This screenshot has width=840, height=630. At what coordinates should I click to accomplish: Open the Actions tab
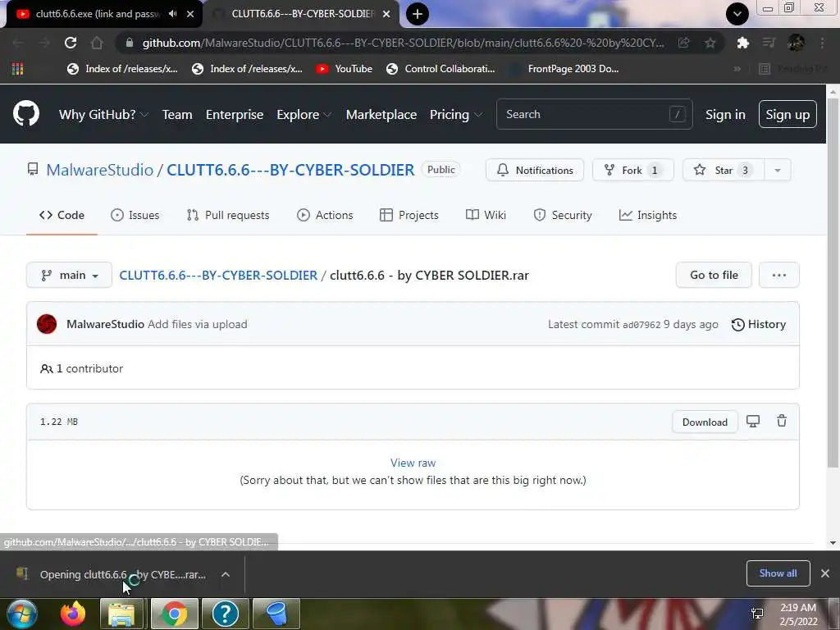point(325,216)
